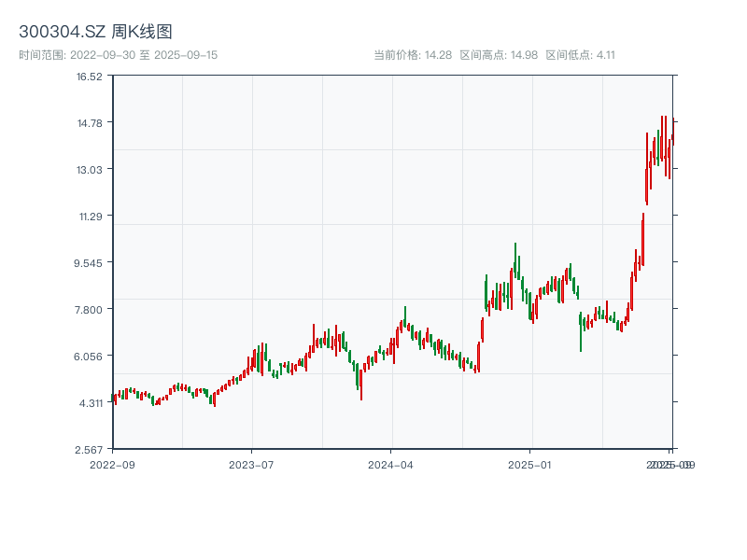Click the 16.52 y-axis label
The width and height of the screenshot is (747, 560).
tap(90, 77)
